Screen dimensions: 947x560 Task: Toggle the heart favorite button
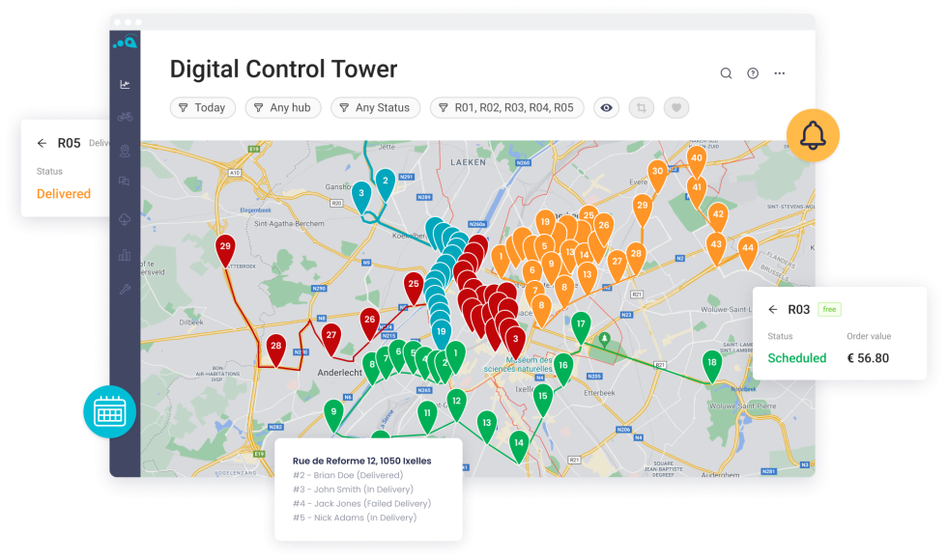676,108
